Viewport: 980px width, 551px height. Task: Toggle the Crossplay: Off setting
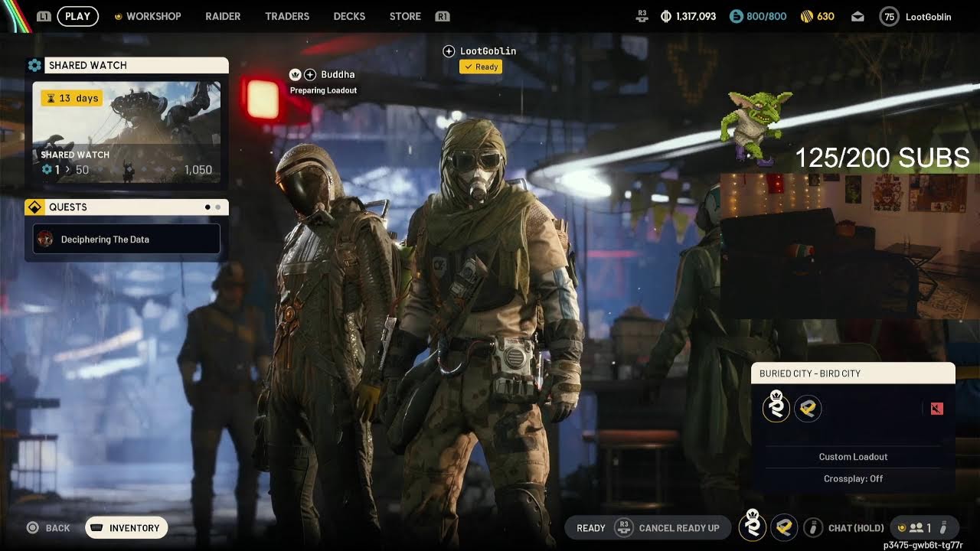(x=853, y=478)
